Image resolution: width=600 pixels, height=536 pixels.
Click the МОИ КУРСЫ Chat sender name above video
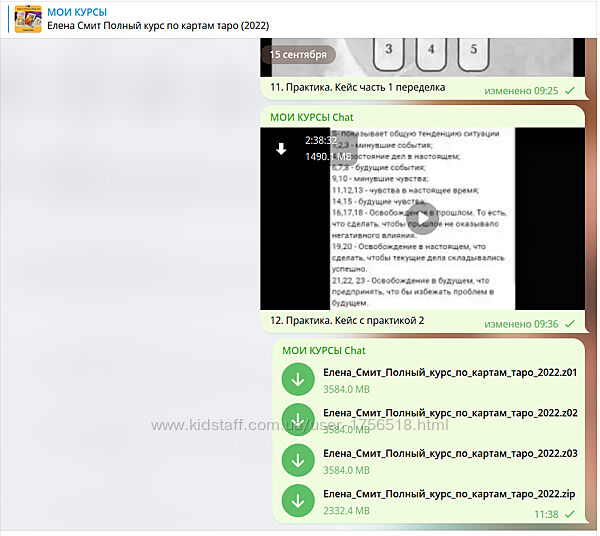[x=312, y=117]
